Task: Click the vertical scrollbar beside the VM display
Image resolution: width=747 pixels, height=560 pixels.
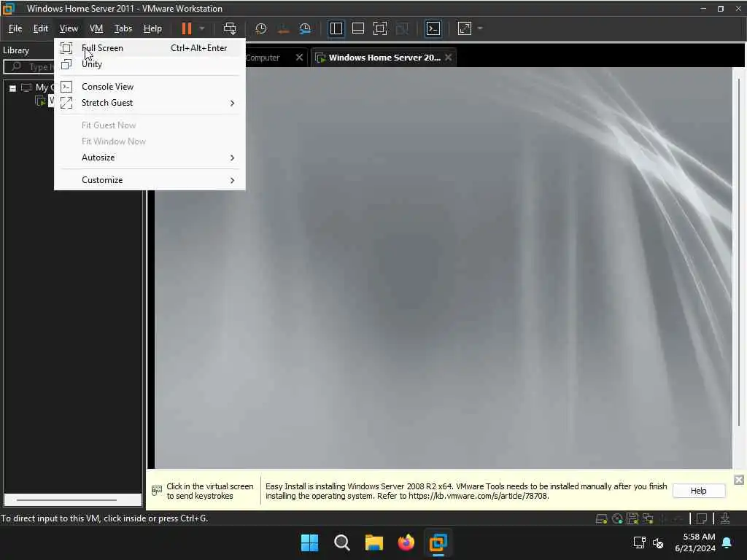Action: point(739,252)
